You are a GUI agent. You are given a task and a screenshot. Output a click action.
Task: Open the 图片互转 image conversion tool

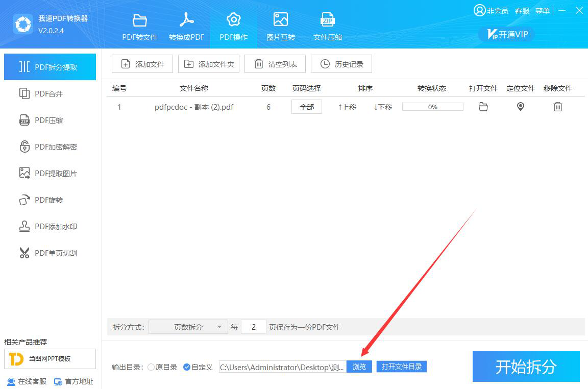(x=281, y=27)
